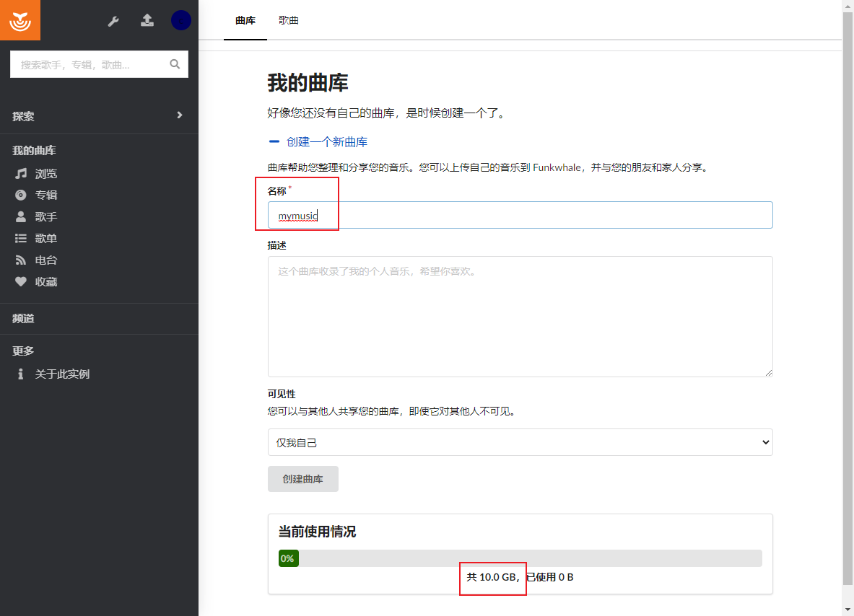Click the 创建曲库 button

[x=302, y=479]
